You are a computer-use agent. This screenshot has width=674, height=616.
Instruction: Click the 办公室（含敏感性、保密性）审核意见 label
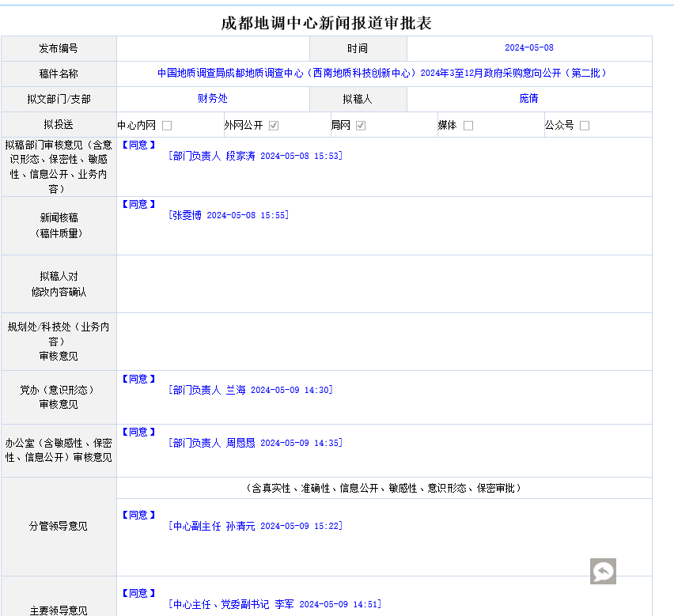pos(59,450)
